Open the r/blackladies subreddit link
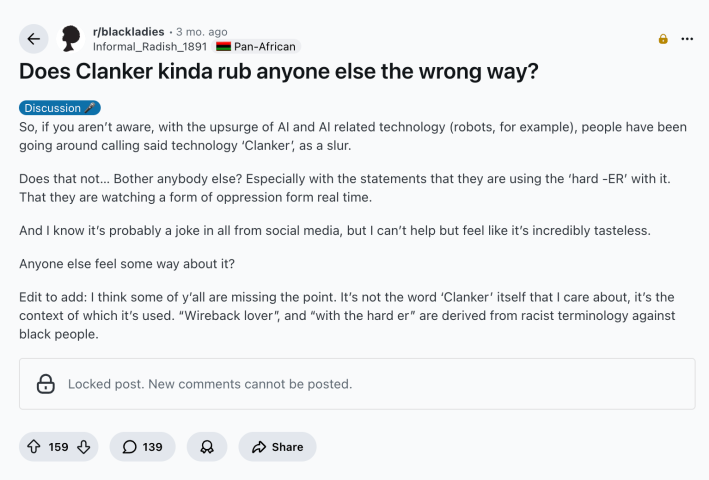The width and height of the screenshot is (709, 480). click(128, 32)
